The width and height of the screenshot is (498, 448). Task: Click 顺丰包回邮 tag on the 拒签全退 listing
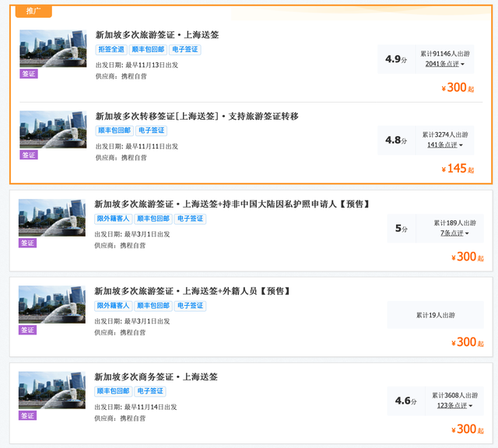(x=148, y=50)
